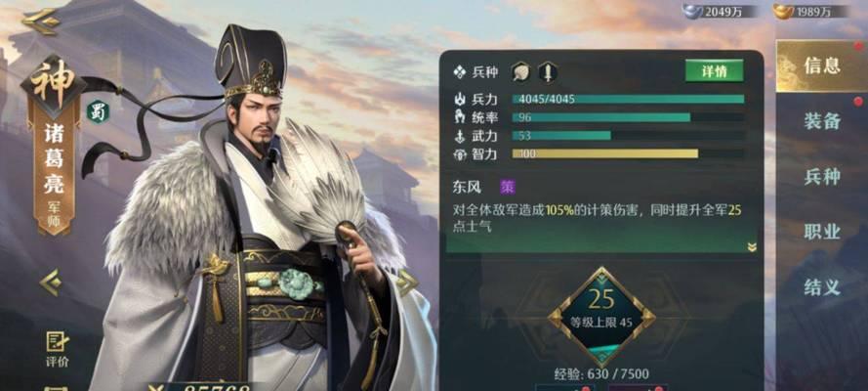Select the feather fan troop type icon
868x391 pixels.
coord(521,72)
